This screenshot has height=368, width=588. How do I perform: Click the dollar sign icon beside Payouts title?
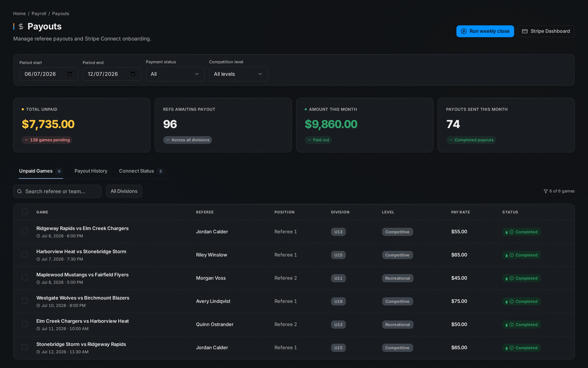pos(21,26)
